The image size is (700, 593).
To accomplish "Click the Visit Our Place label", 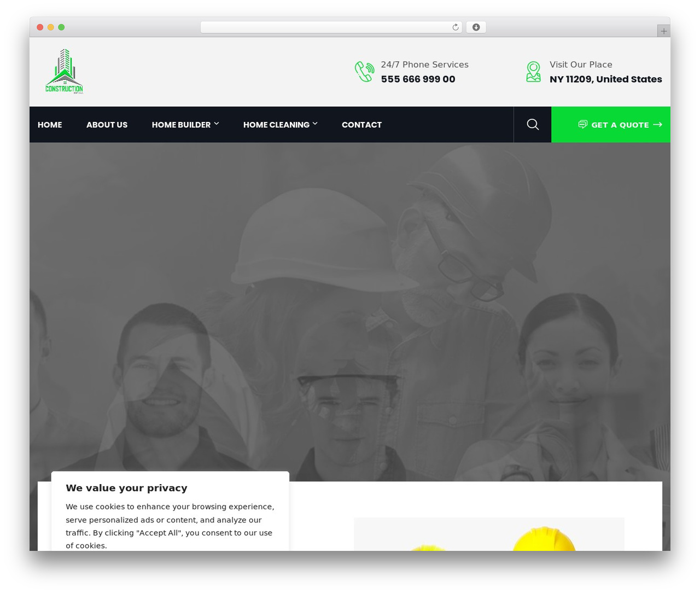I will click(581, 65).
